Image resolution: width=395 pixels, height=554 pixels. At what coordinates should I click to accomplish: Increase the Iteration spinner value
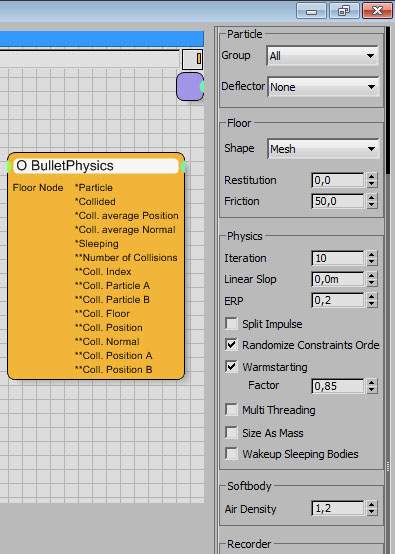click(372, 254)
